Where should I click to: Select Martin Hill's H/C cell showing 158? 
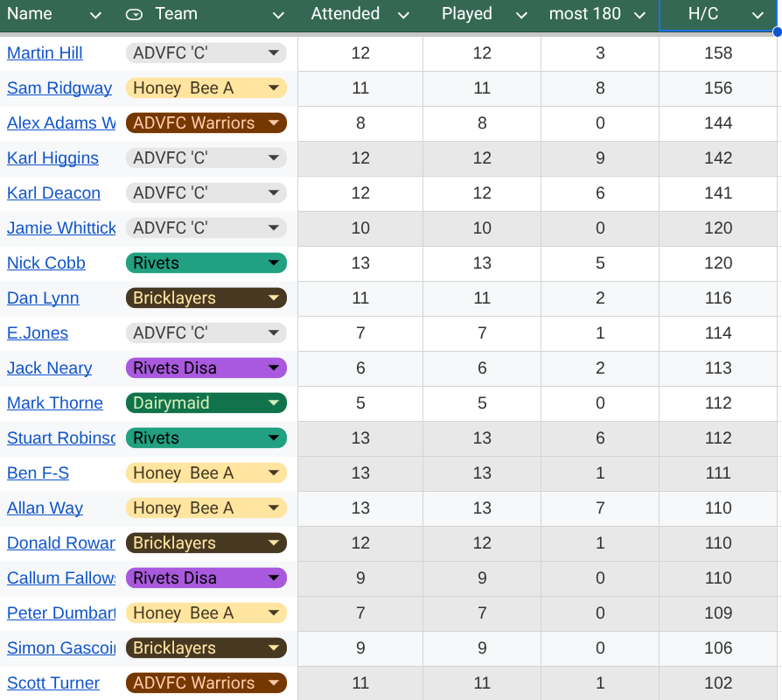[x=717, y=53]
